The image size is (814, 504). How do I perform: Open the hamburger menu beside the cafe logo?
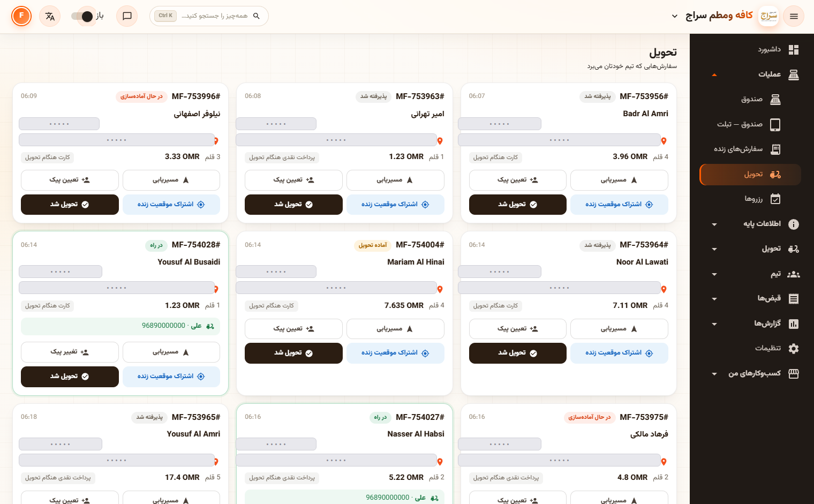click(x=794, y=16)
